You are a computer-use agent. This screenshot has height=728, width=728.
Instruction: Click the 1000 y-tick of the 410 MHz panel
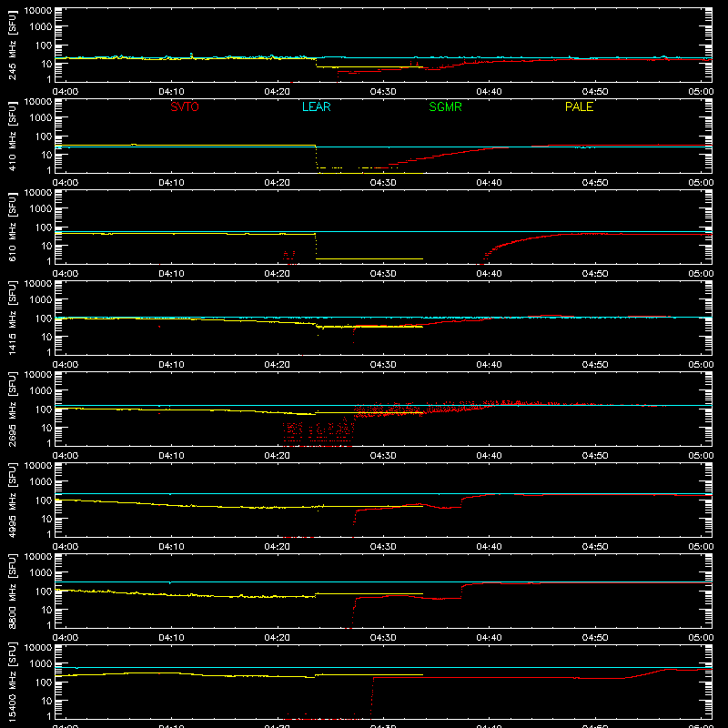tap(41, 118)
